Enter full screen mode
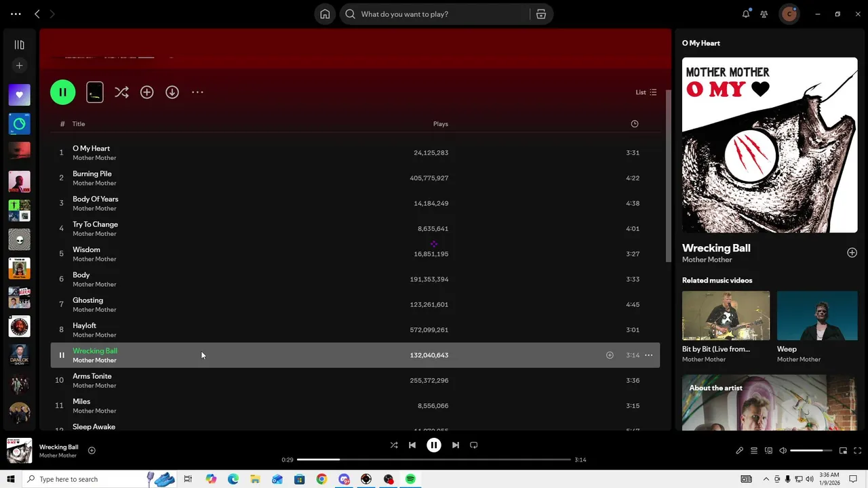The height and width of the screenshot is (488, 868). click(857, 451)
